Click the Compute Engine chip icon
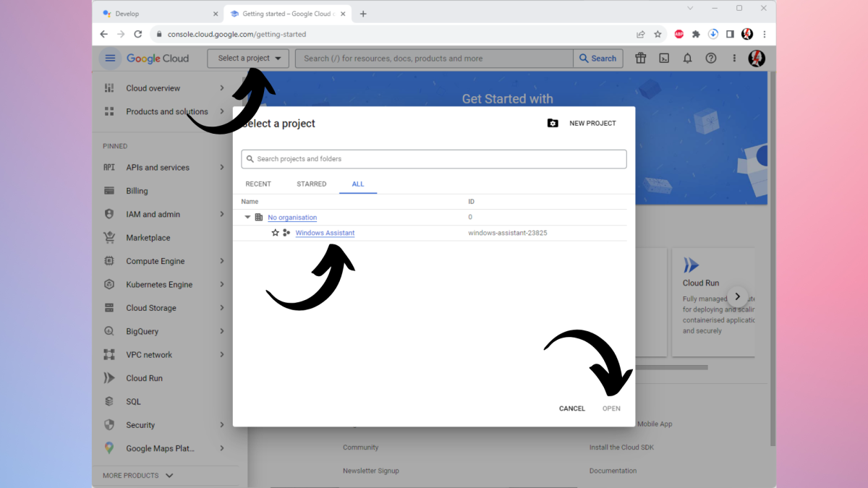The image size is (868, 488). point(109,261)
